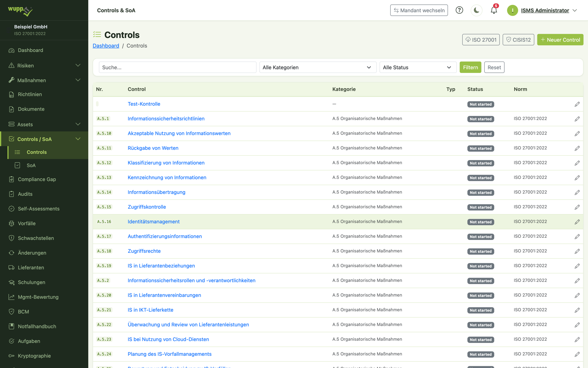This screenshot has width=588, height=368.
Task: Click the CISIS12 button
Action: [518, 40]
